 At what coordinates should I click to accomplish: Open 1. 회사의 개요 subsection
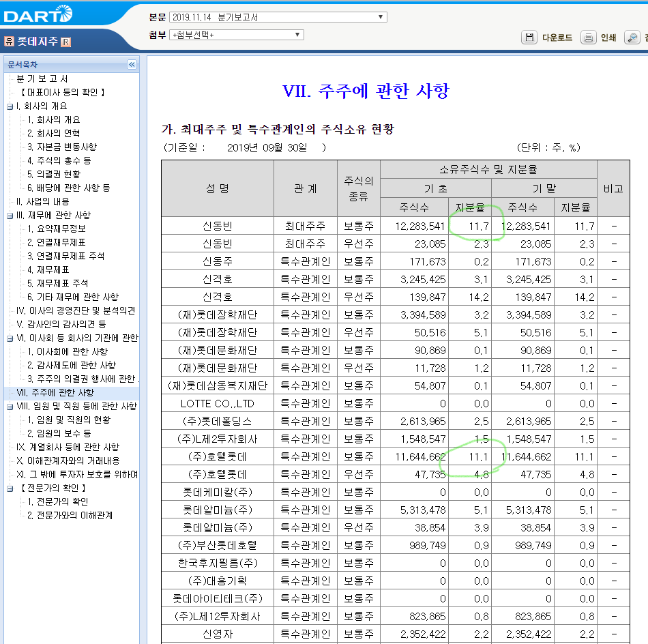[54, 119]
